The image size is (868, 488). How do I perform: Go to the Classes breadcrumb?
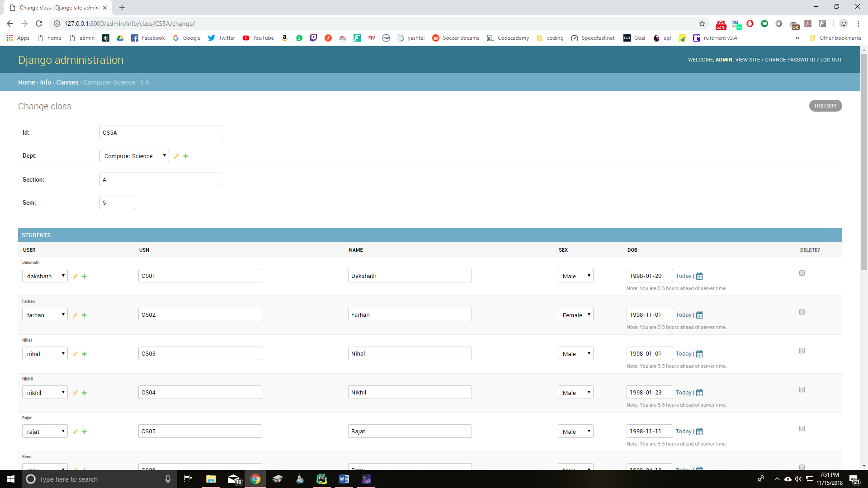pyautogui.click(x=67, y=82)
